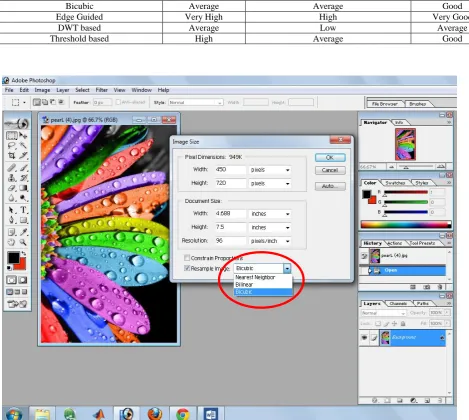Open Resolution pixels/inch units dropdown

(x=270, y=241)
